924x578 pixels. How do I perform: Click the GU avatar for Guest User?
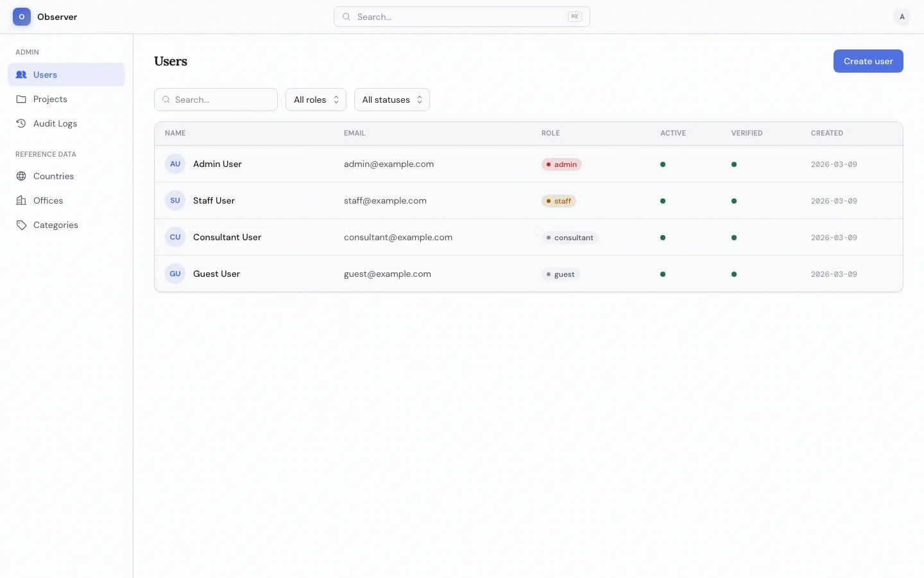point(175,274)
